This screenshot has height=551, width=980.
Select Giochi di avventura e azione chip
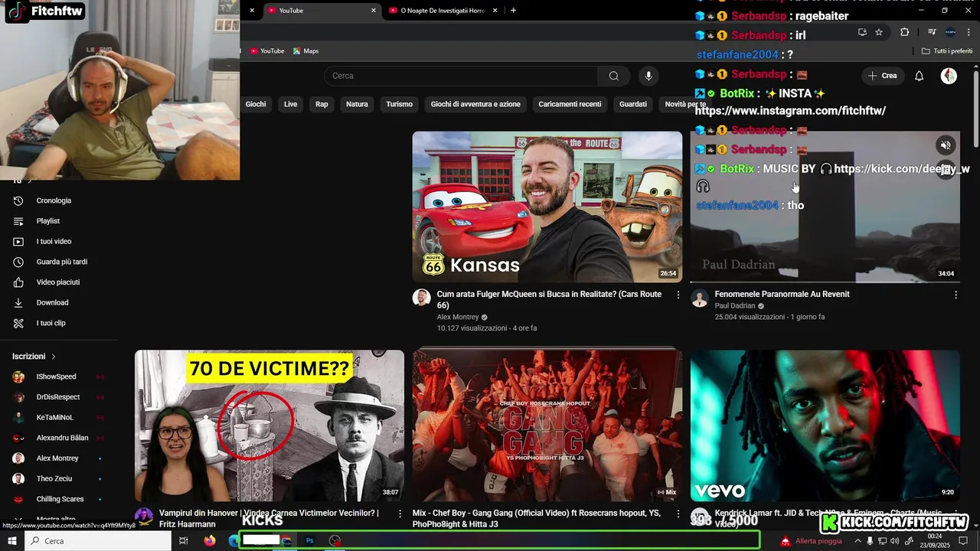475,104
